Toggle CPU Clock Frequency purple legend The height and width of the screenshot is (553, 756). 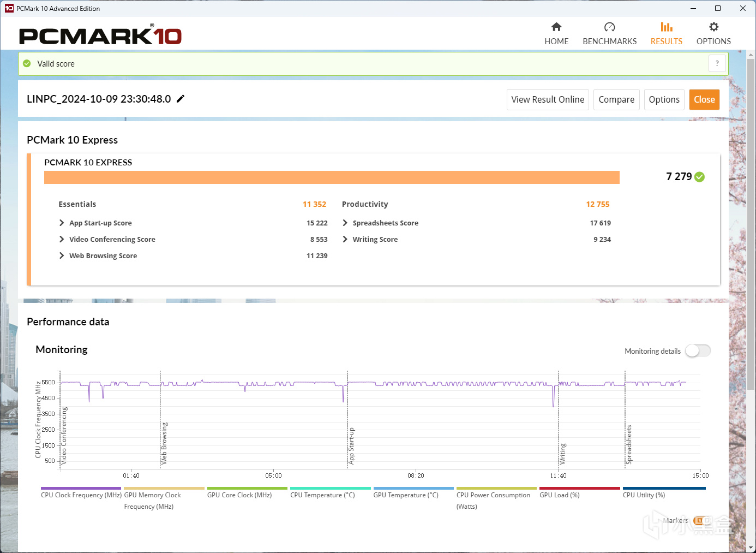(x=81, y=493)
